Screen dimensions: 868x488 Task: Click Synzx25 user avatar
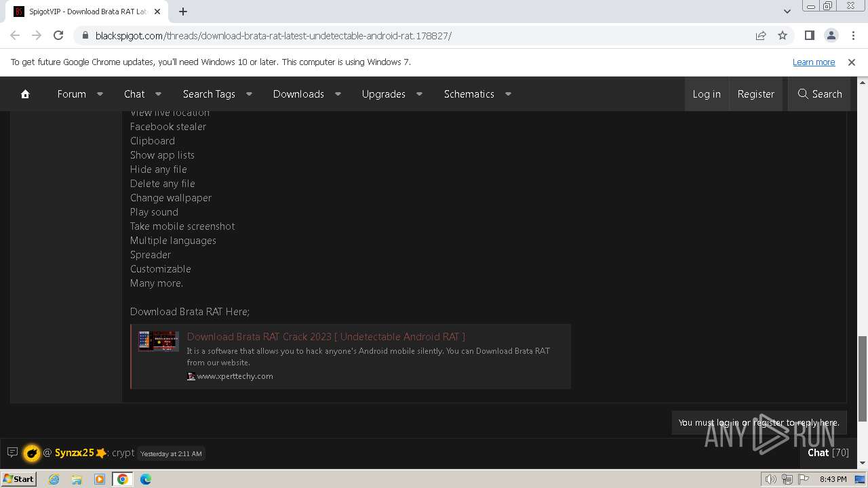coord(31,453)
